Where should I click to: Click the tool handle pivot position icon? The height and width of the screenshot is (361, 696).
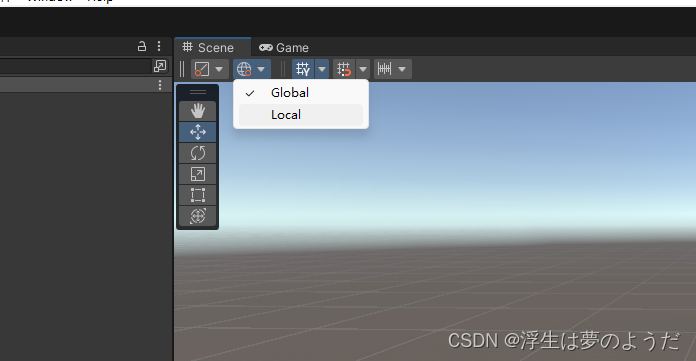coord(202,69)
